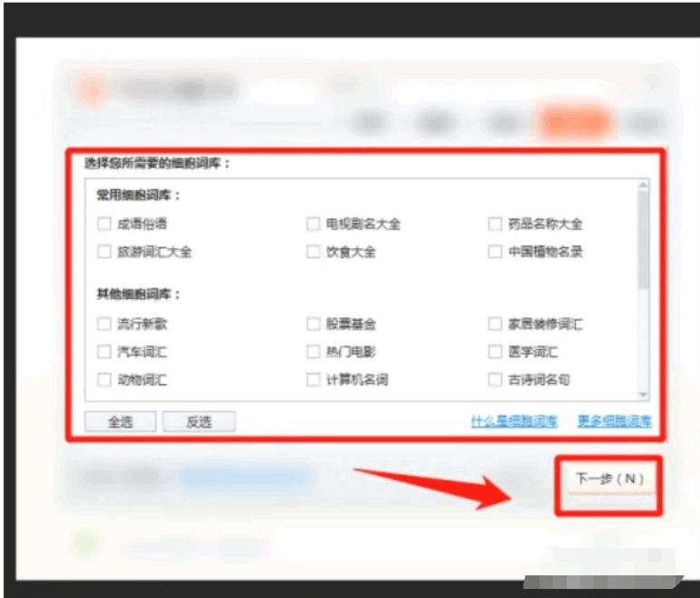Click 下一步 (N) button
This screenshot has width=700, height=598.
click(610, 479)
